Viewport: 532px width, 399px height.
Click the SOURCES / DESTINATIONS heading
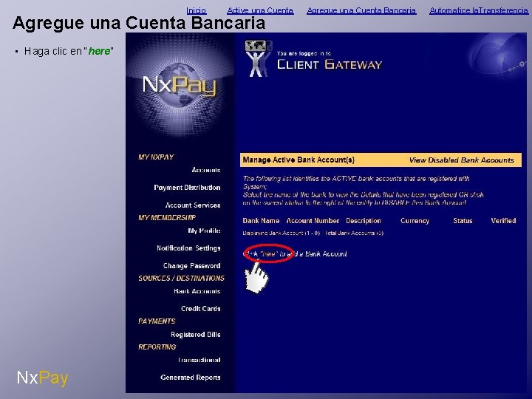pos(181,279)
